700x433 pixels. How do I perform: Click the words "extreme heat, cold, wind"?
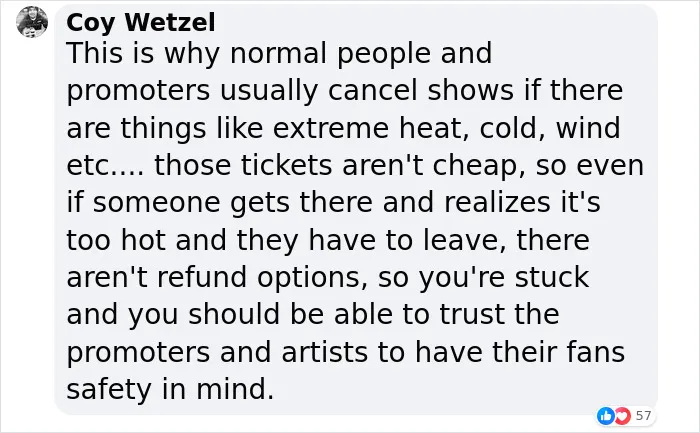[446, 128]
